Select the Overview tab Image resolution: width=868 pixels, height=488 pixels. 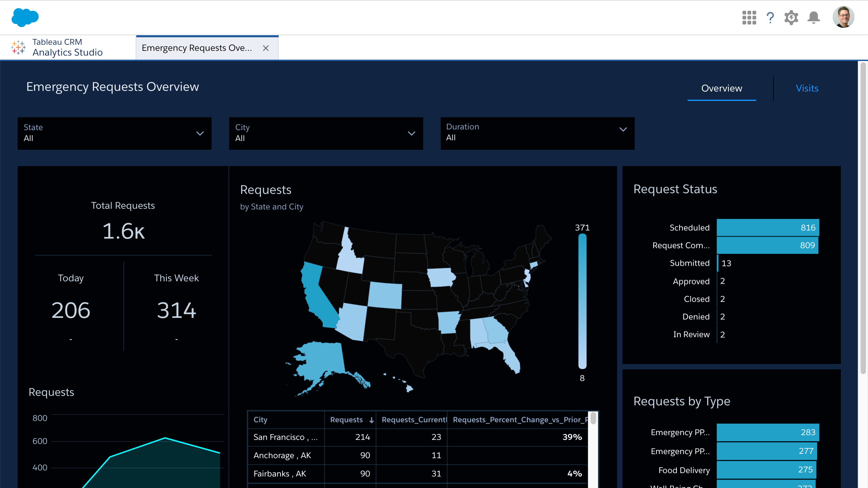[x=722, y=88]
